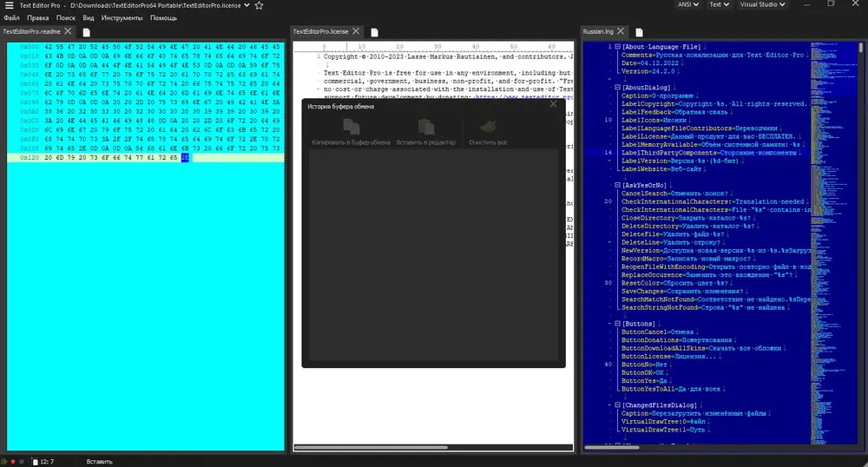Open the Поиск menu
Screen dimensions: 868x467
(65, 17)
